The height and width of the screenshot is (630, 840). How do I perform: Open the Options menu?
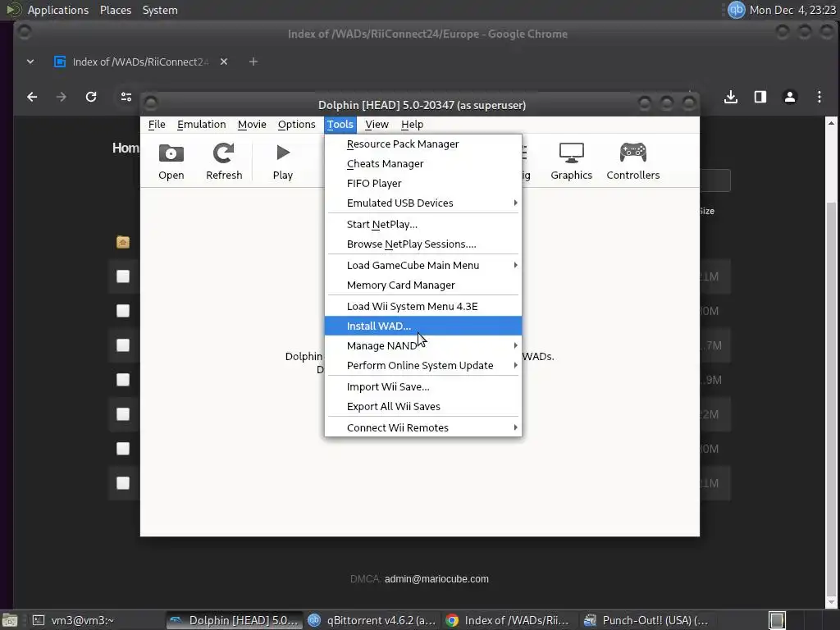(x=296, y=125)
